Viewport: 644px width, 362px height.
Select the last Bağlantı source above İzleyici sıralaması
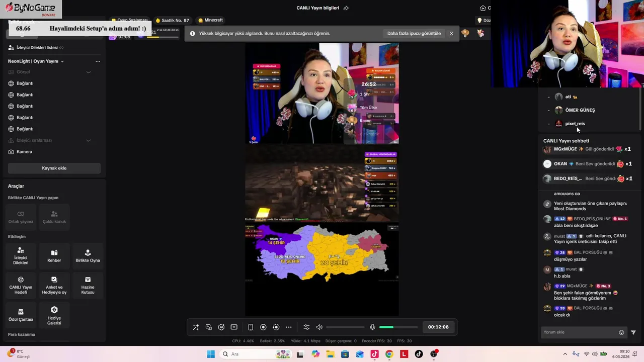[54, 129]
